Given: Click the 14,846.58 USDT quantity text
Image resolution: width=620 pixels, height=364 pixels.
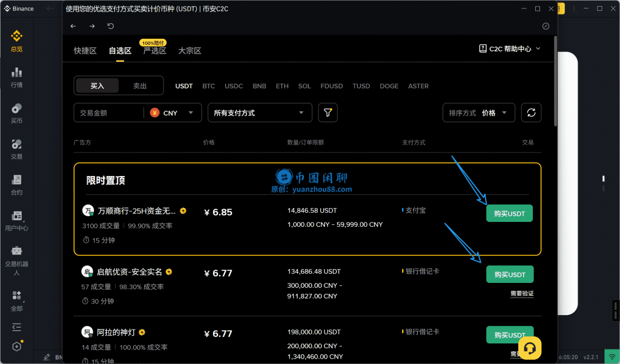Looking at the screenshot, I should (312, 210).
